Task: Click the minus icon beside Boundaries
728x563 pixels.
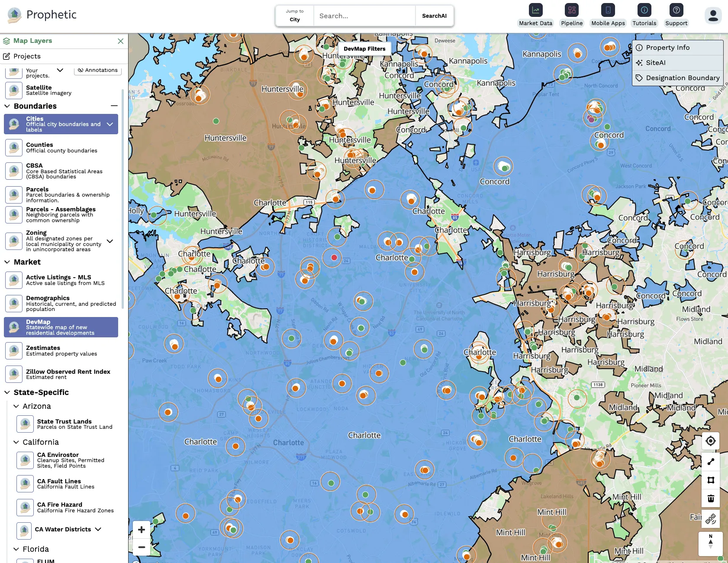Action: point(114,106)
